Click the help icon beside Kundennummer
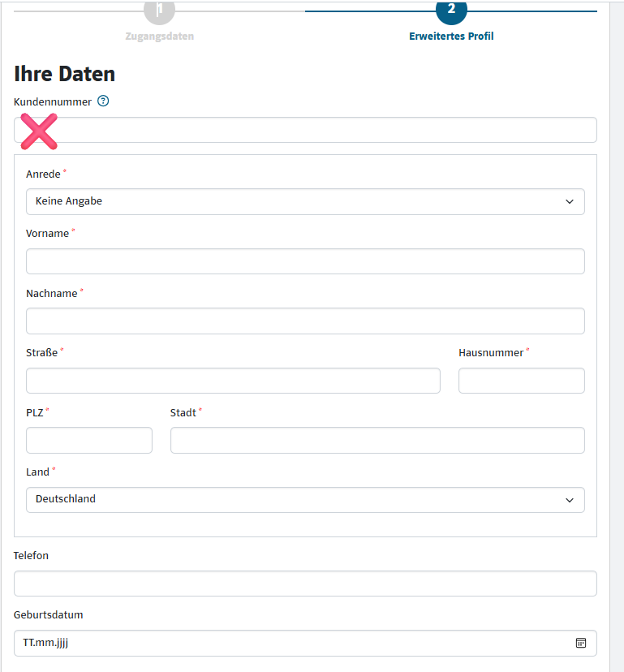Screen dimensions: 624x672 point(103,101)
